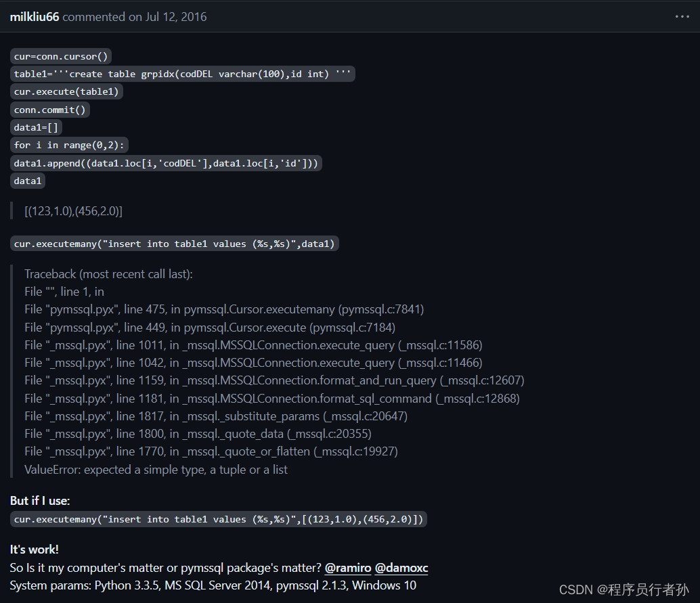700x603 pixels.
Task: Click the pymssql.Cursor.executemany traceback line
Action: pos(223,309)
